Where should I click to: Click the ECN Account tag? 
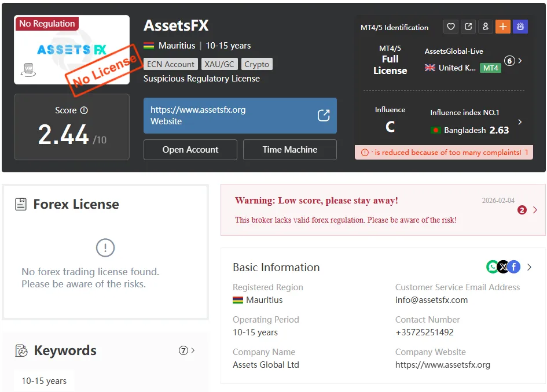pos(171,64)
